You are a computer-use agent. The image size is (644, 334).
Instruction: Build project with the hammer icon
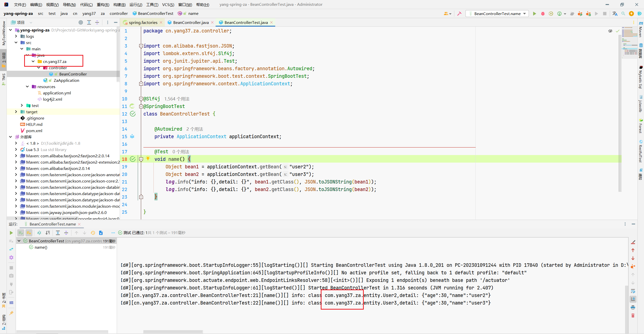point(459,14)
